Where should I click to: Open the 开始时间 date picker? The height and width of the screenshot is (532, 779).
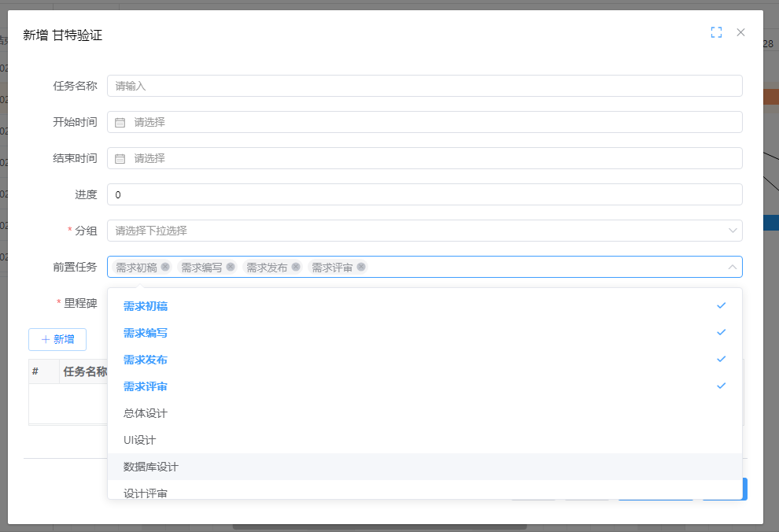coord(425,122)
